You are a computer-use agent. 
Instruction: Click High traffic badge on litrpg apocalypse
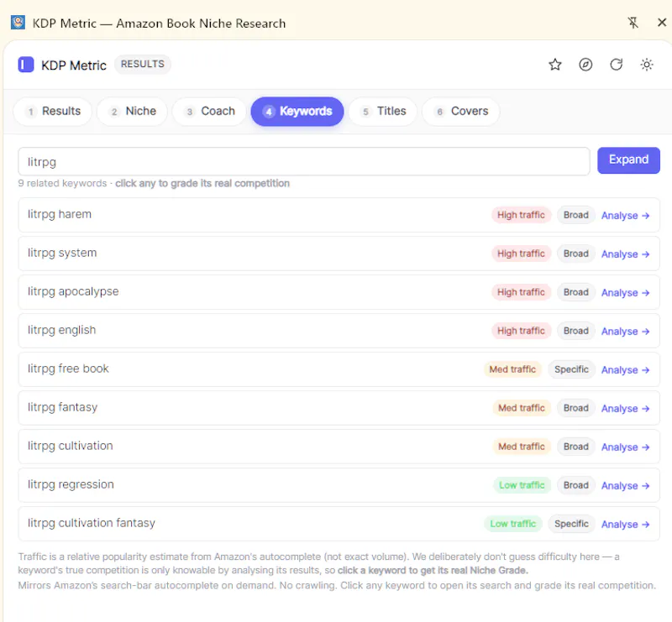pos(521,292)
